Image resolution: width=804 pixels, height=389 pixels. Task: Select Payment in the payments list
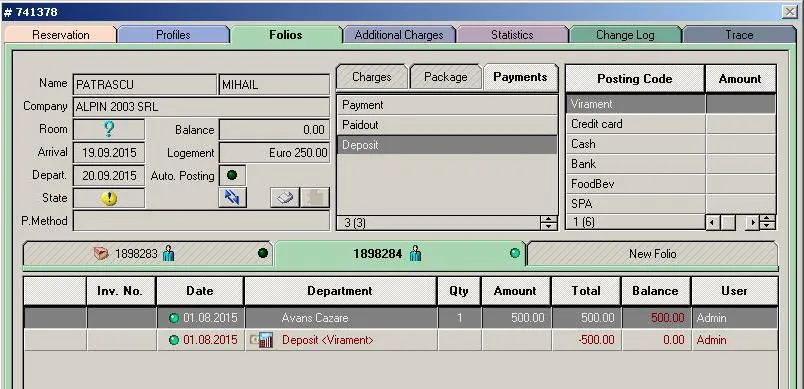pyautogui.click(x=447, y=105)
